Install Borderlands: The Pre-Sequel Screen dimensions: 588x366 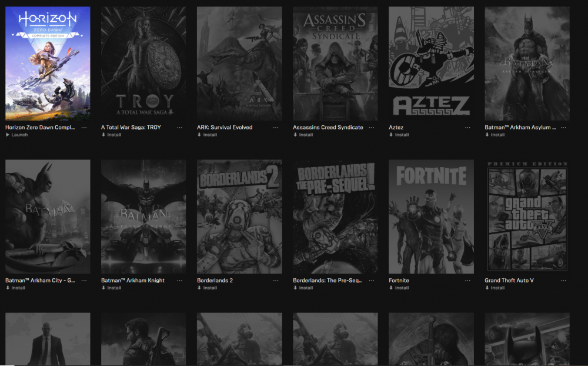(x=303, y=288)
